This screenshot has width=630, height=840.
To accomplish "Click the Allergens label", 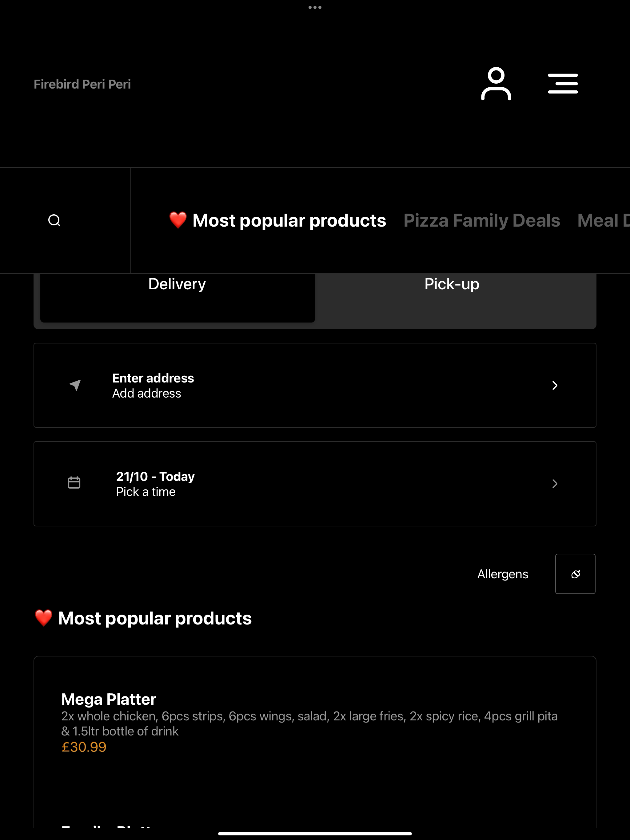I will (x=503, y=574).
